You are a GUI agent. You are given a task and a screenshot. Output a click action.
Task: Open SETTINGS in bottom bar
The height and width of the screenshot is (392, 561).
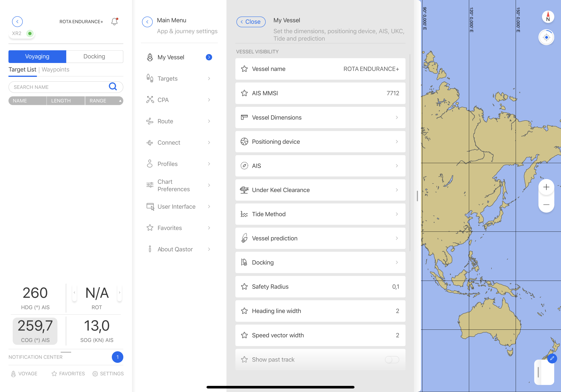108,373
